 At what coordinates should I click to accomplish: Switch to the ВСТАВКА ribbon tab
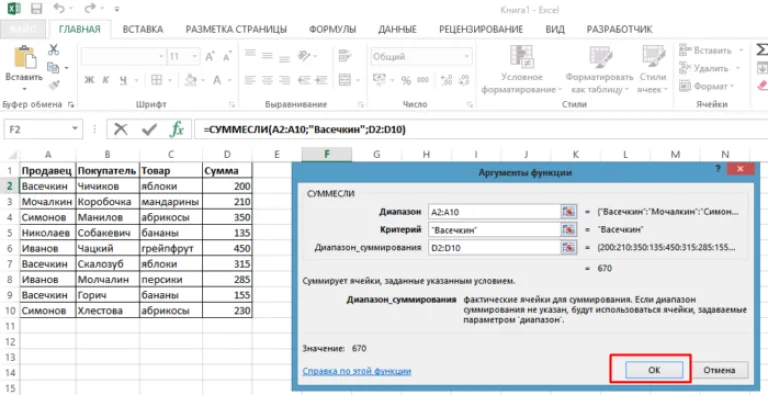143,29
